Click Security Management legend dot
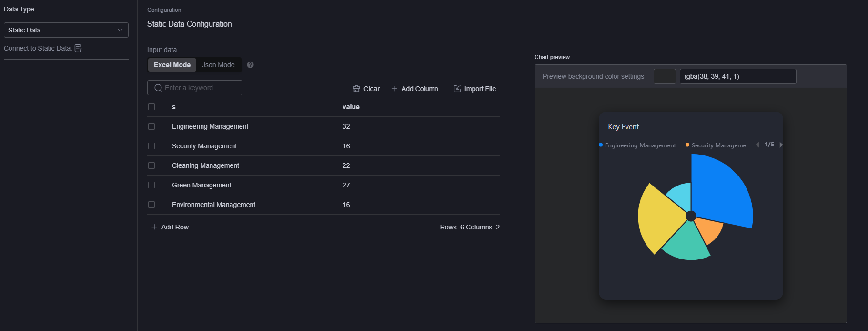Viewport: 868px width, 331px height. (x=687, y=145)
